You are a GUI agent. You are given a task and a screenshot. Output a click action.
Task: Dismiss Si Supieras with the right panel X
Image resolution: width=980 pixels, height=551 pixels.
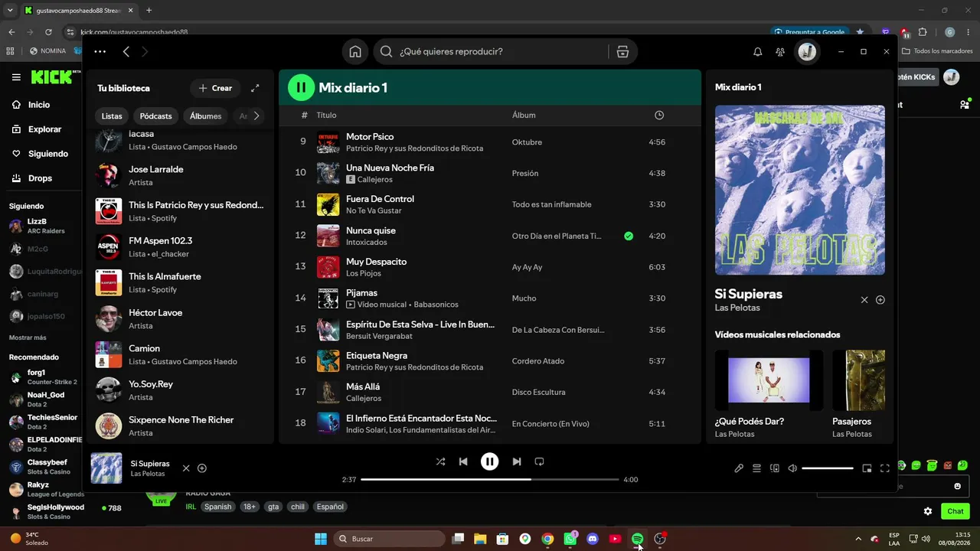click(x=864, y=300)
